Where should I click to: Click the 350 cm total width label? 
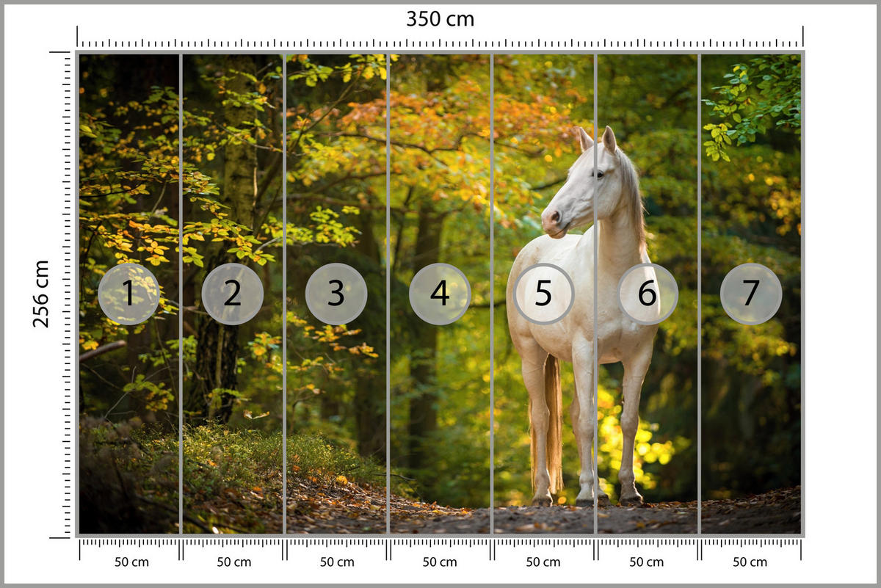(x=440, y=19)
